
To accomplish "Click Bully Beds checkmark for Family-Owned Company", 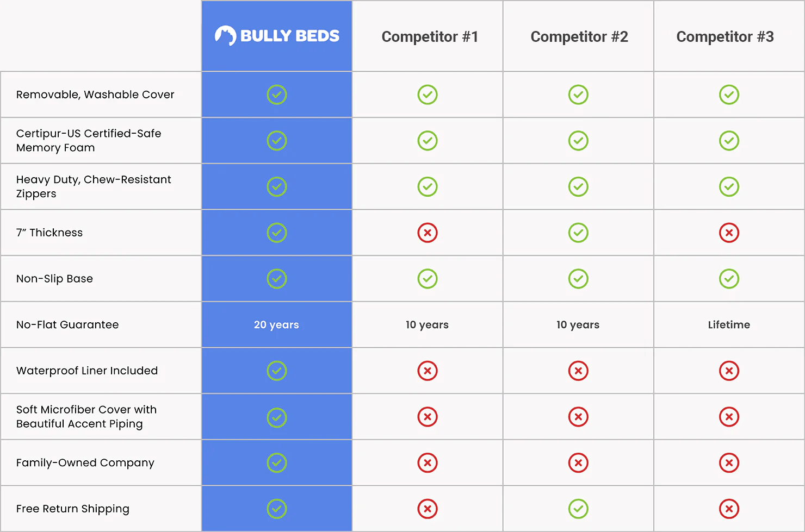I will click(277, 462).
